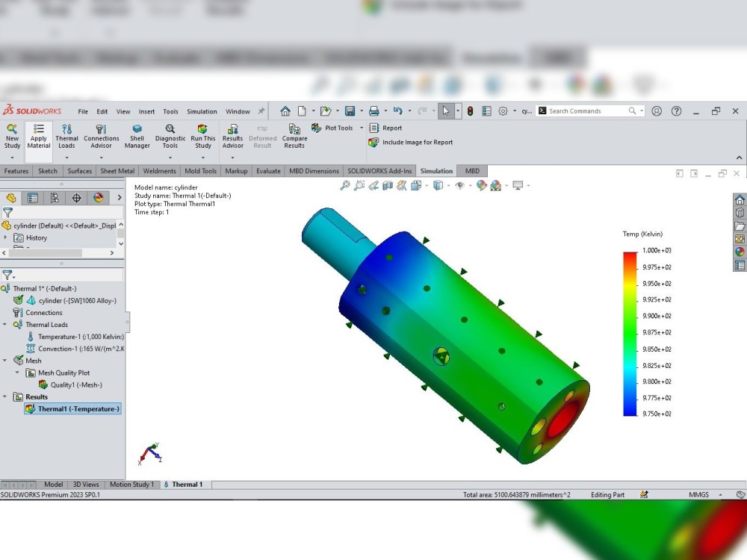Select the Diagnostic Tools icon

coord(170,137)
